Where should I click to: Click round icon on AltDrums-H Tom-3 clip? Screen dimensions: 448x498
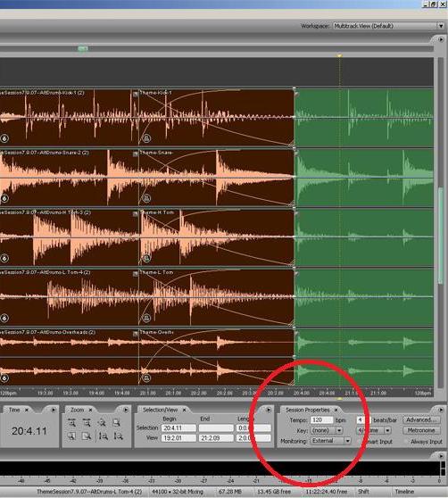(4, 258)
